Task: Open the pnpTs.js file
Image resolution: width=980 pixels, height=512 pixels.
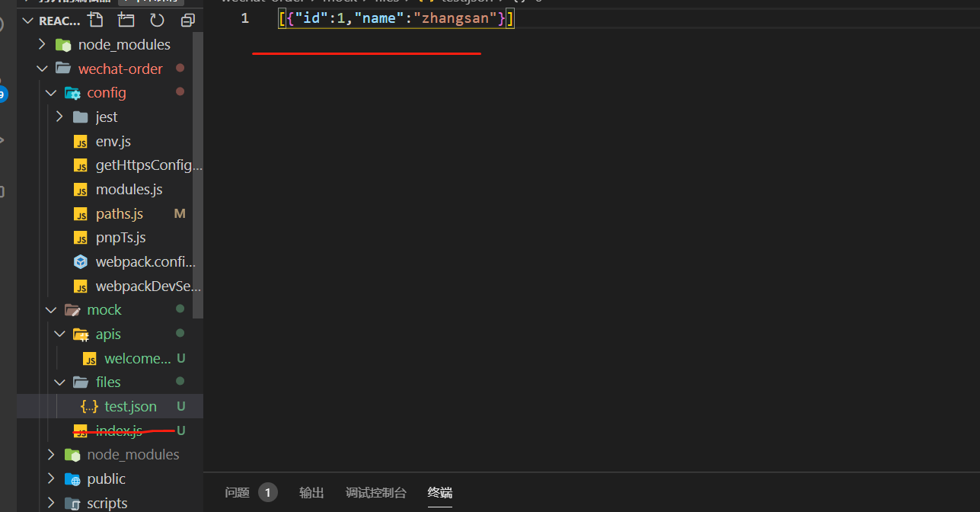Action: pyautogui.click(x=120, y=238)
